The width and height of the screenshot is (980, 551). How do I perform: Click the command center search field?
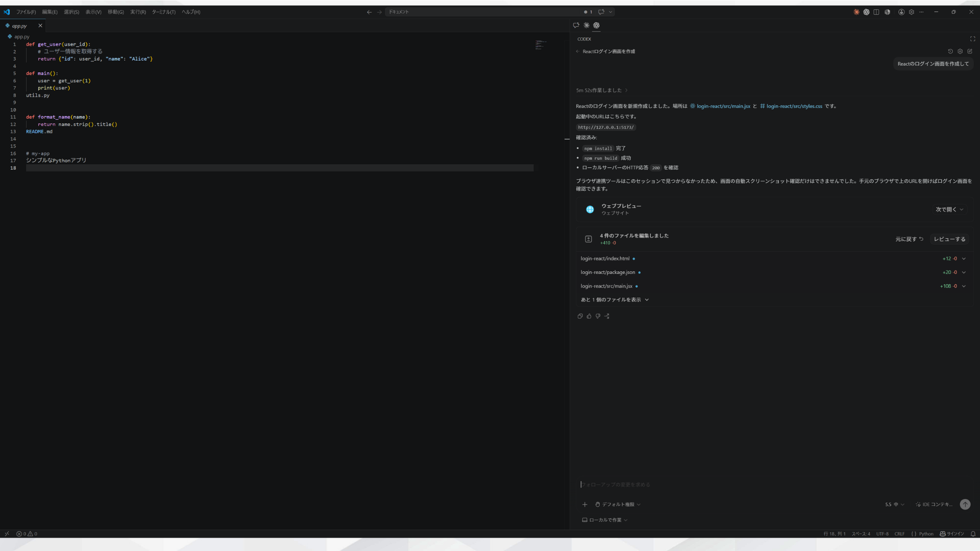(x=482, y=12)
